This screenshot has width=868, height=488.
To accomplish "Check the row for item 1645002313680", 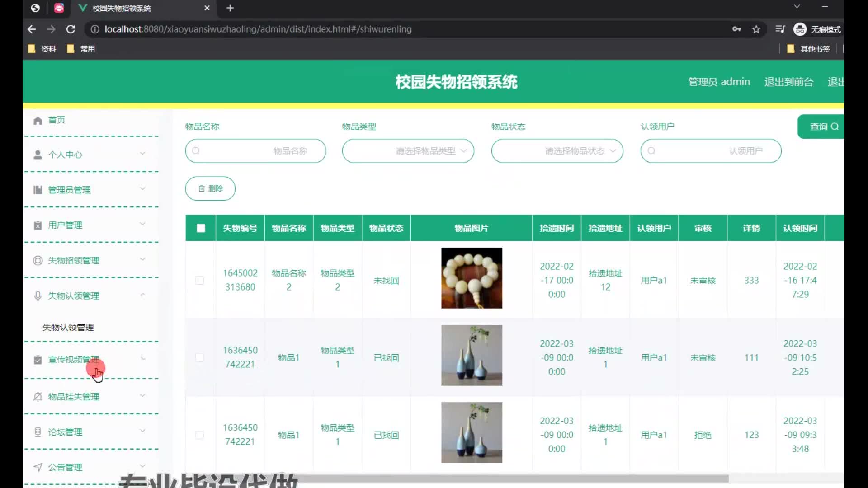I will (199, 281).
